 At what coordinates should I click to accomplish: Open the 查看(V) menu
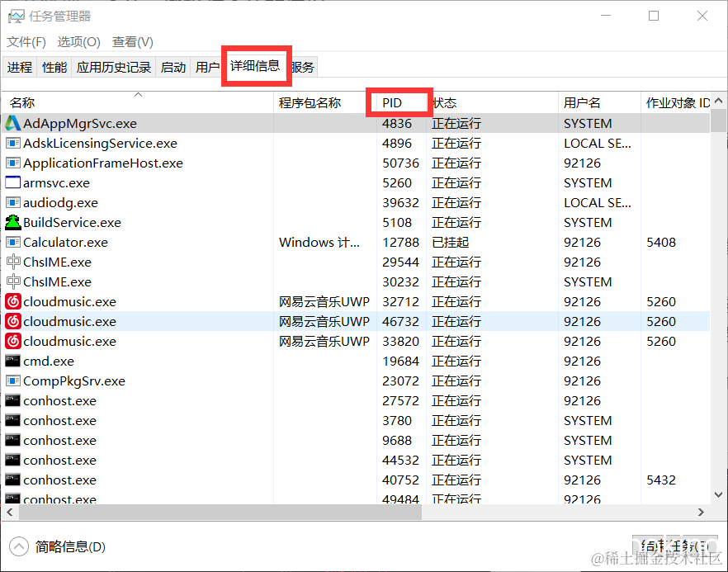point(133,42)
